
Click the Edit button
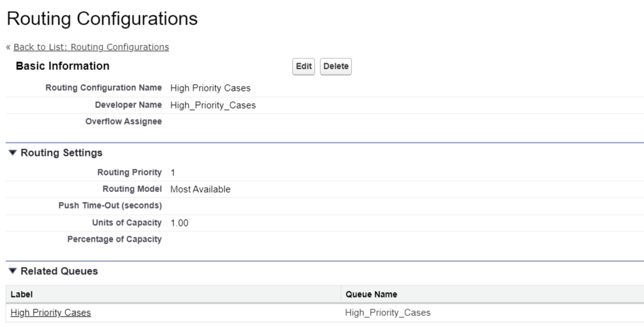point(303,66)
